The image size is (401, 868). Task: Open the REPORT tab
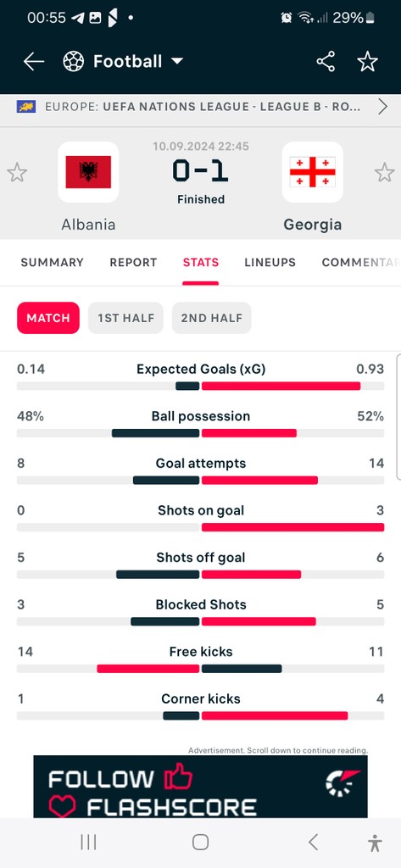coord(133,263)
